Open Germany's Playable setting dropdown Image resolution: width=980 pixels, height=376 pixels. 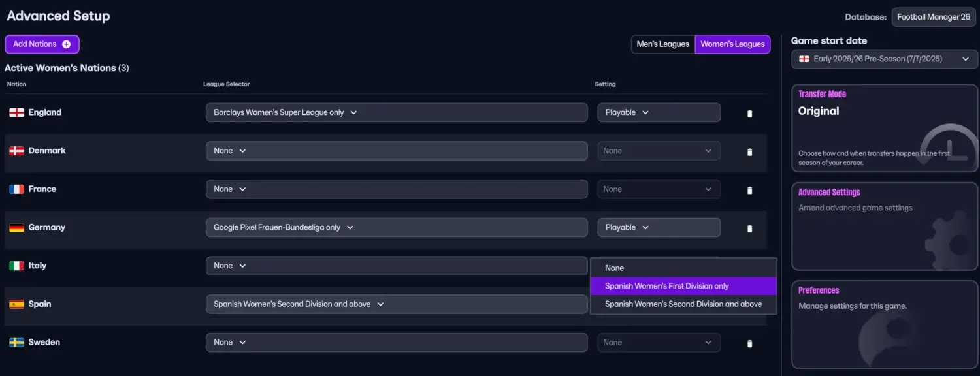(659, 227)
